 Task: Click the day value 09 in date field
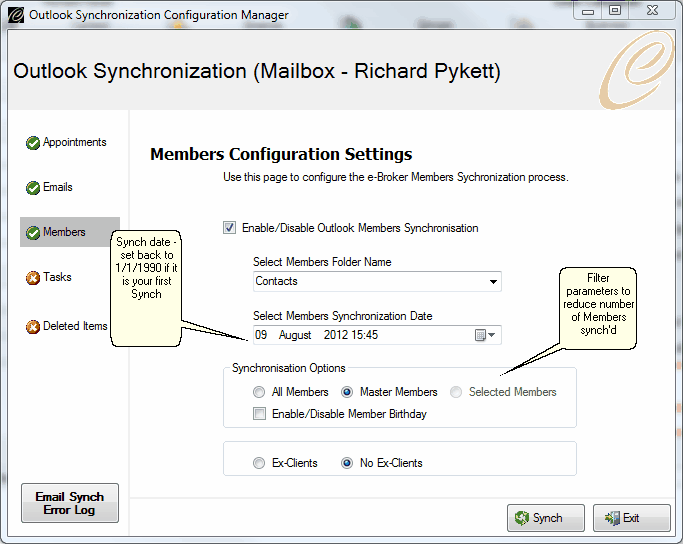pos(261,335)
